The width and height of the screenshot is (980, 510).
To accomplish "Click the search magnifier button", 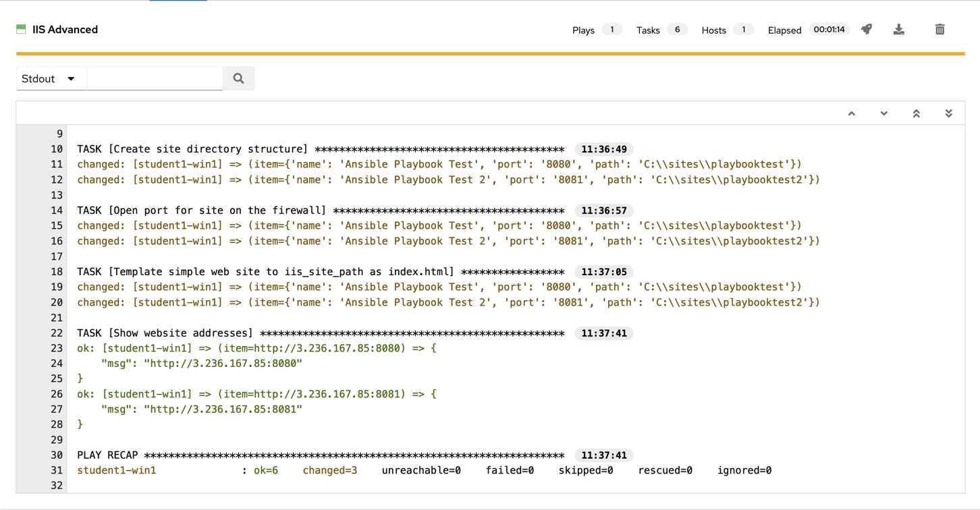I will point(238,78).
